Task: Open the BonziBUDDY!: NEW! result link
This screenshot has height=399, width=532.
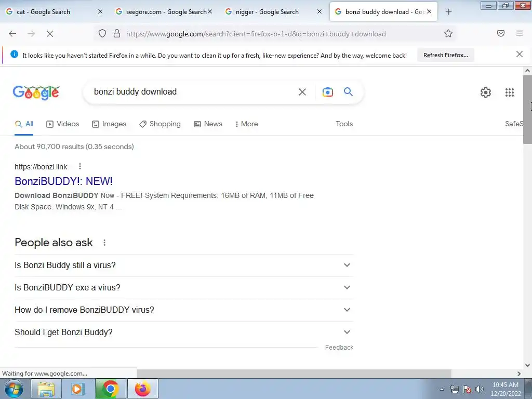Action: (x=64, y=181)
